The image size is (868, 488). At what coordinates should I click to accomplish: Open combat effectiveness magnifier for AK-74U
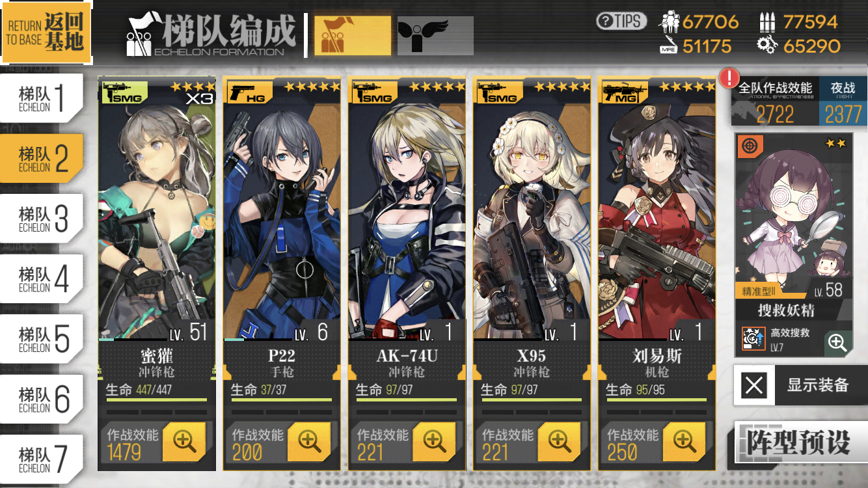[x=434, y=442]
